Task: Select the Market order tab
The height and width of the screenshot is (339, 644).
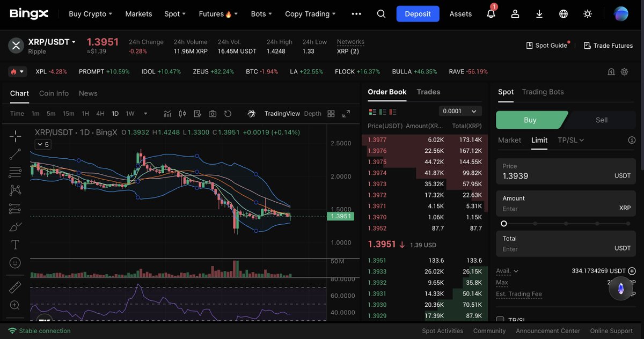Action: click(509, 140)
